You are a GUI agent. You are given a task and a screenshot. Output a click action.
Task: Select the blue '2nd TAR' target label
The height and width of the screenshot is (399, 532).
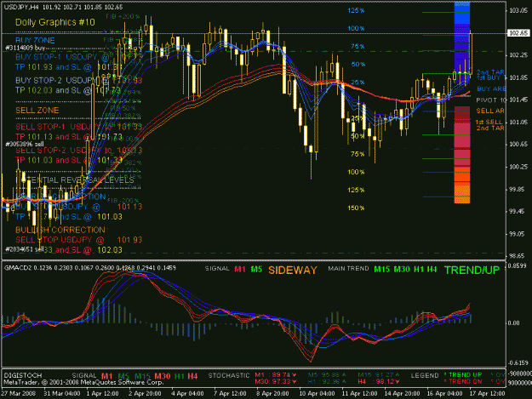tap(490, 71)
